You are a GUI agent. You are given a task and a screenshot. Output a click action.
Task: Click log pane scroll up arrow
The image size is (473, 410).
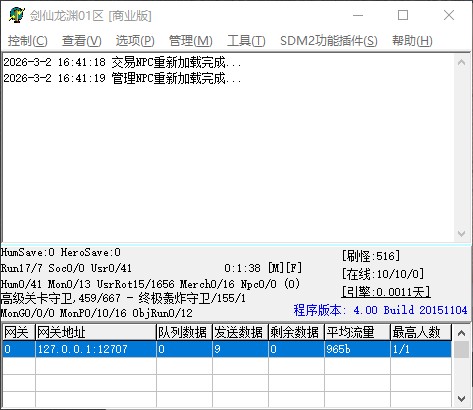click(462, 62)
